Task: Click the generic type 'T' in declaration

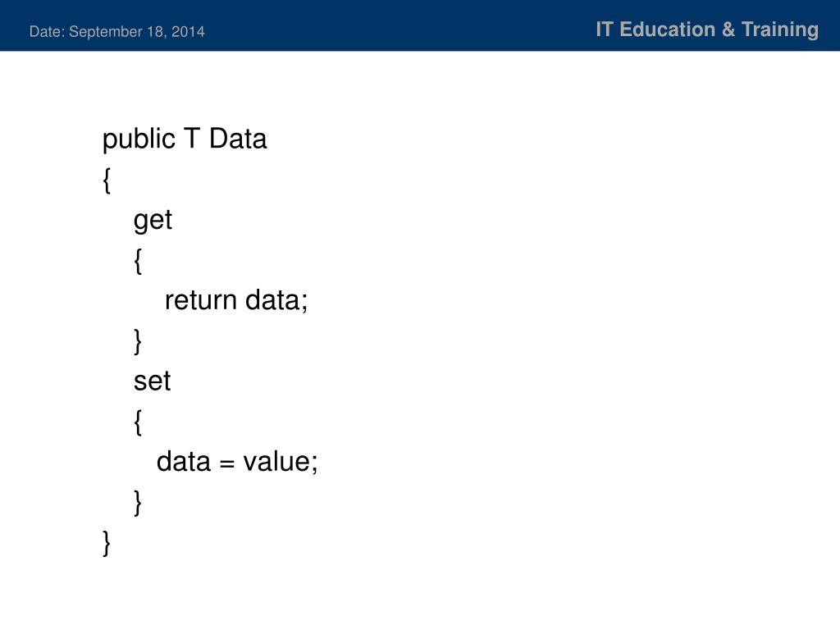Action: [x=192, y=139]
